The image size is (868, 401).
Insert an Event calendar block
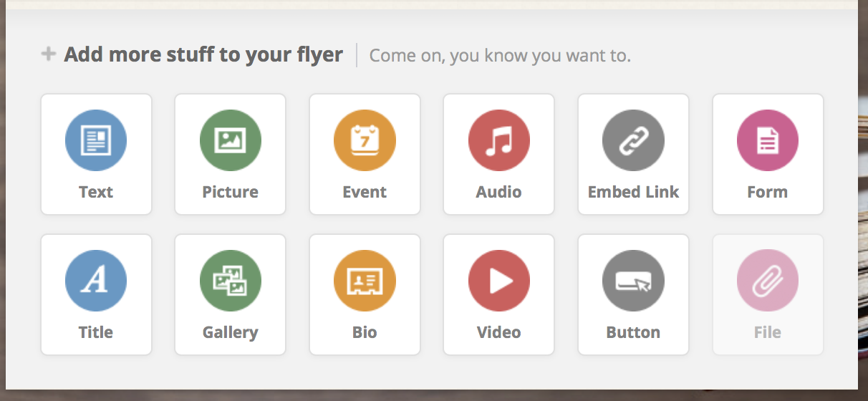pyautogui.click(x=365, y=154)
